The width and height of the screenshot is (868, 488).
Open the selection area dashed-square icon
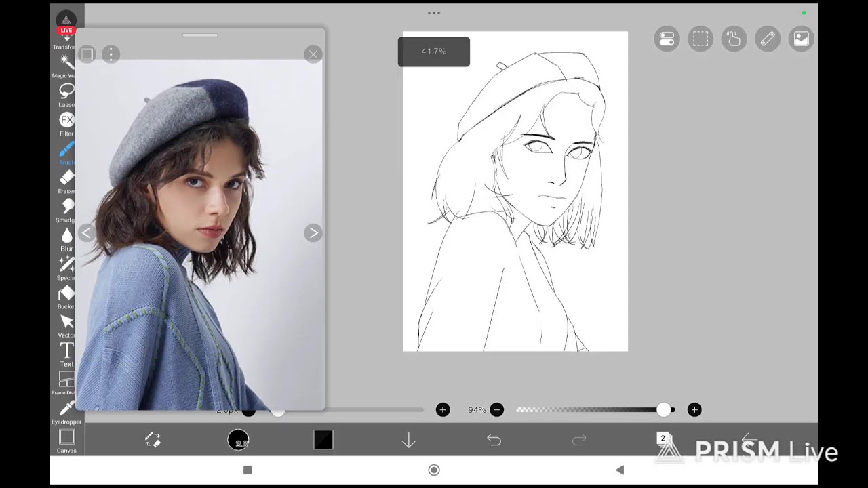(x=701, y=39)
